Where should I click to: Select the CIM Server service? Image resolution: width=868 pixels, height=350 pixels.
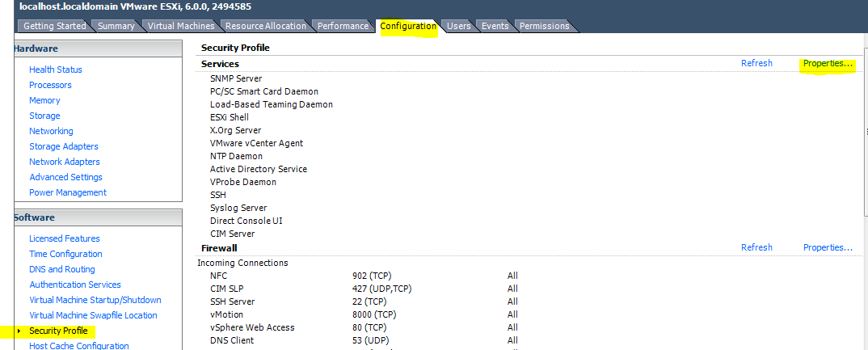point(233,234)
